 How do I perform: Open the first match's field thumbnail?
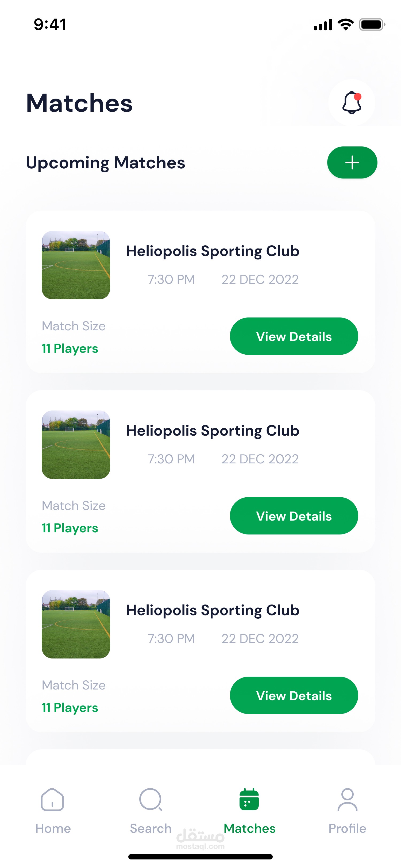[x=76, y=265]
